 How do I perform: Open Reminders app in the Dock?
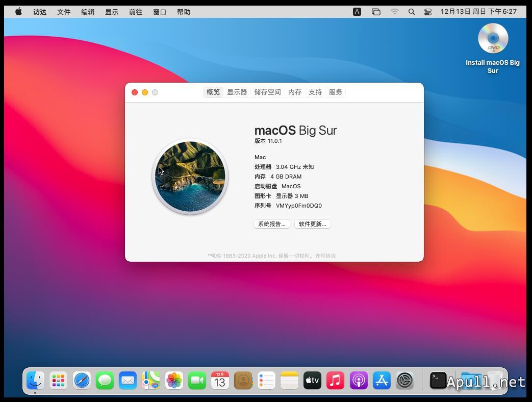tap(266, 380)
